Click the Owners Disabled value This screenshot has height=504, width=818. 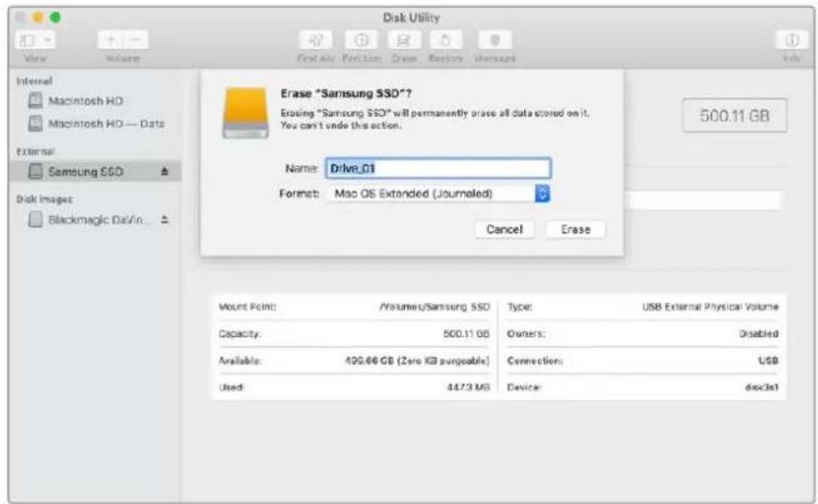coord(759,333)
